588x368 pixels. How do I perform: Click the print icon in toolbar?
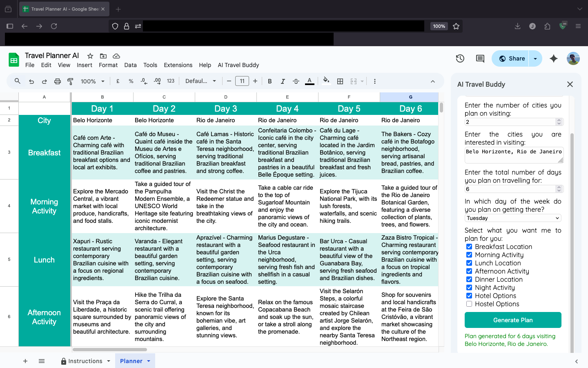pyautogui.click(x=58, y=81)
